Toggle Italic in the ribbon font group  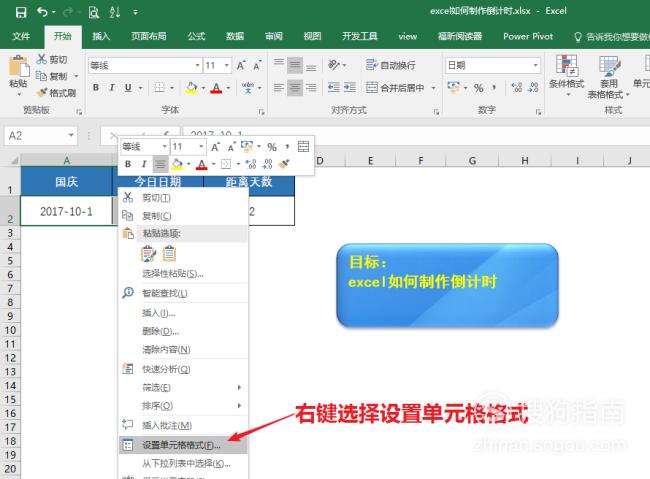coord(112,88)
